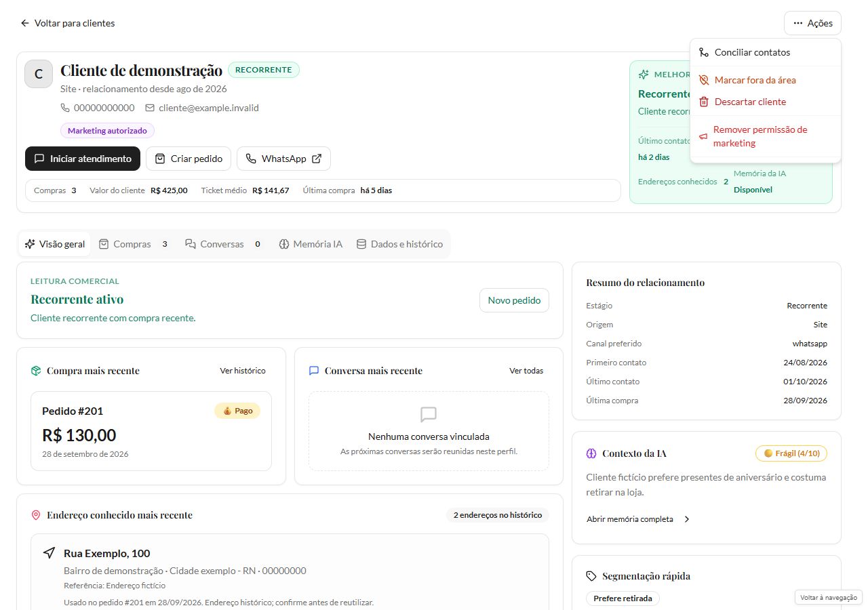
Task: Click the phone icon beside 00000000000
Action: click(65, 108)
